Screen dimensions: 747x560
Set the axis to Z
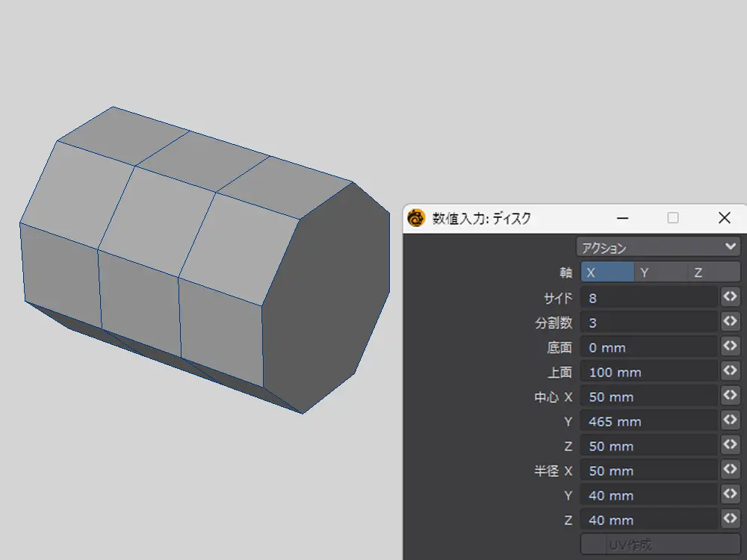pyautogui.click(x=713, y=273)
